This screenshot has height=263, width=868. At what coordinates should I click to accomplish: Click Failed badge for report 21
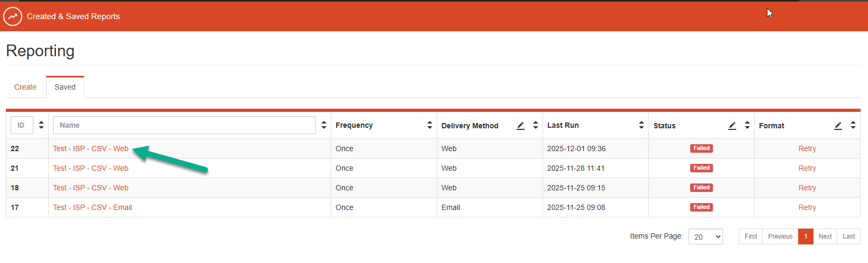(701, 168)
